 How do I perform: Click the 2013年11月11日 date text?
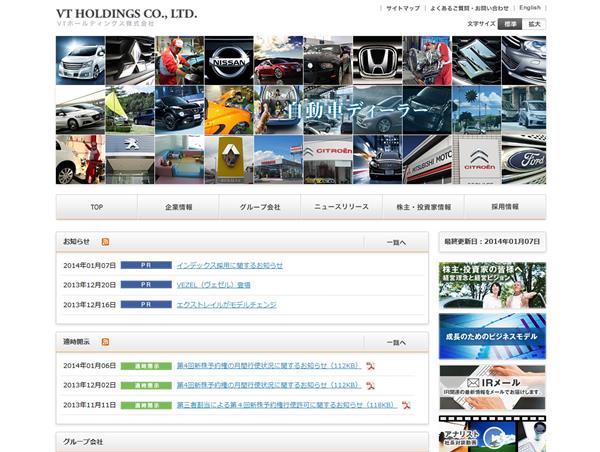pyautogui.click(x=90, y=405)
